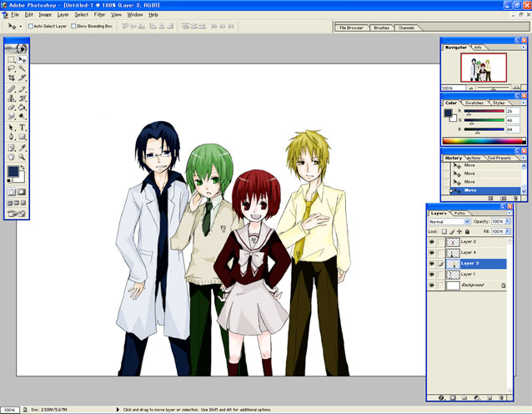
Task: Pick a color from the spectrum ramp
Action: (x=484, y=140)
